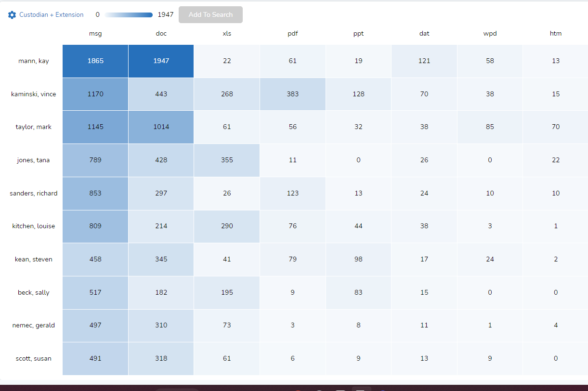Image resolution: width=588 pixels, height=391 pixels.
Task: Select the kaminski, vince row label
Action: coord(34,94)
